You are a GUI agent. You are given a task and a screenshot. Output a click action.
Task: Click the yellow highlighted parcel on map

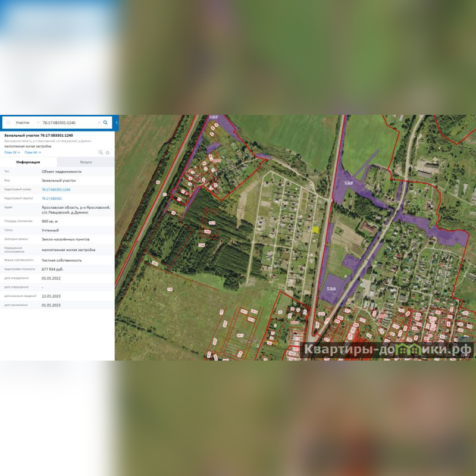tap(316, 229)
